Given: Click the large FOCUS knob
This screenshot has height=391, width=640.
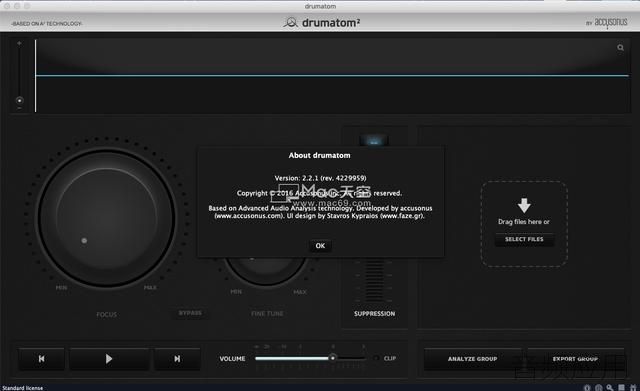Looking at the screenshot, I should tap(107, 218).
